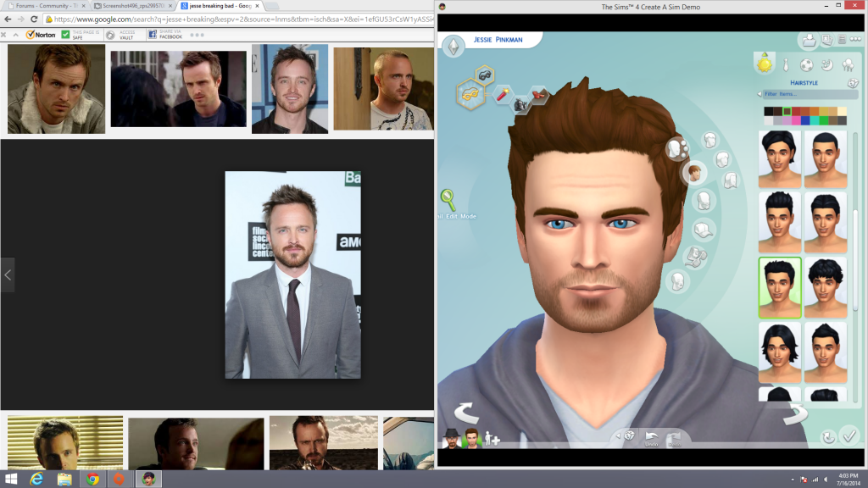Select the formal tie outfit category
Screen dimensions: 868x488
click(787, 64)
